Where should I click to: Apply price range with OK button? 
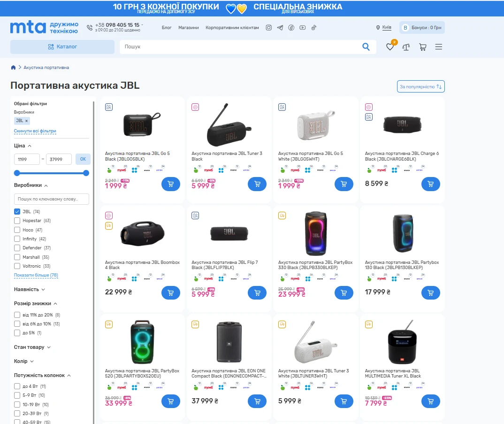click(83, 159)
